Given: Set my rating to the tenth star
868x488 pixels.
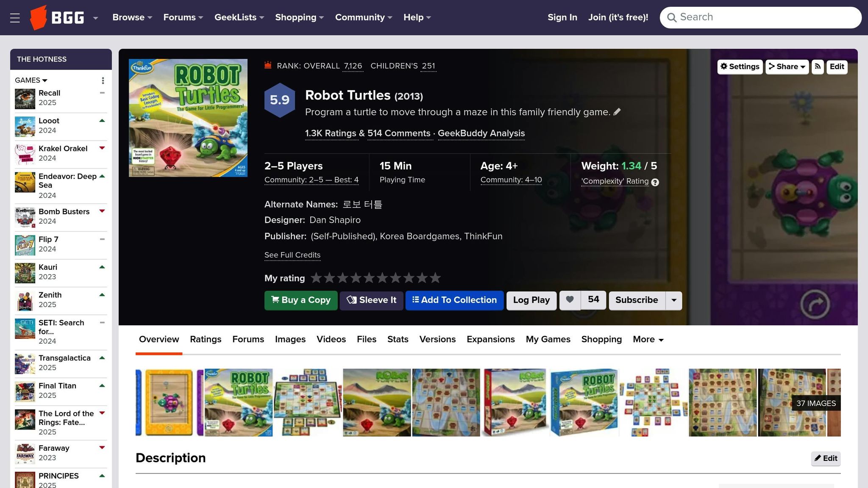Looking at the screenshot, I should pyautogui.click(x=435, y=278).
